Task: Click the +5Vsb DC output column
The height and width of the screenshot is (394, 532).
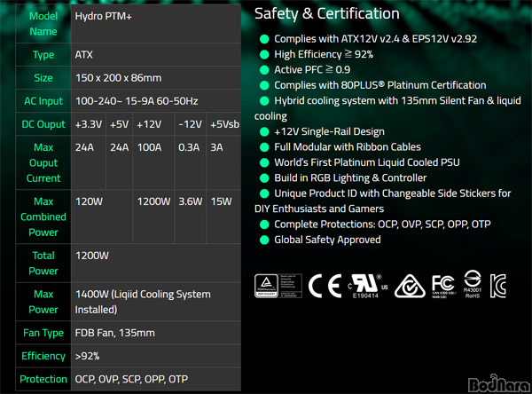Action: coord(224,124)
